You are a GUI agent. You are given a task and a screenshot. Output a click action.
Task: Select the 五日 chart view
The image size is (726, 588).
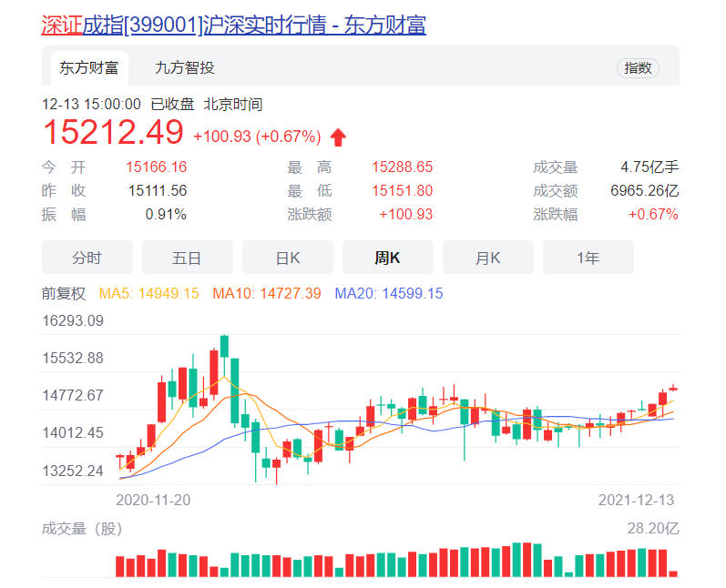click(x=188, y=258)
